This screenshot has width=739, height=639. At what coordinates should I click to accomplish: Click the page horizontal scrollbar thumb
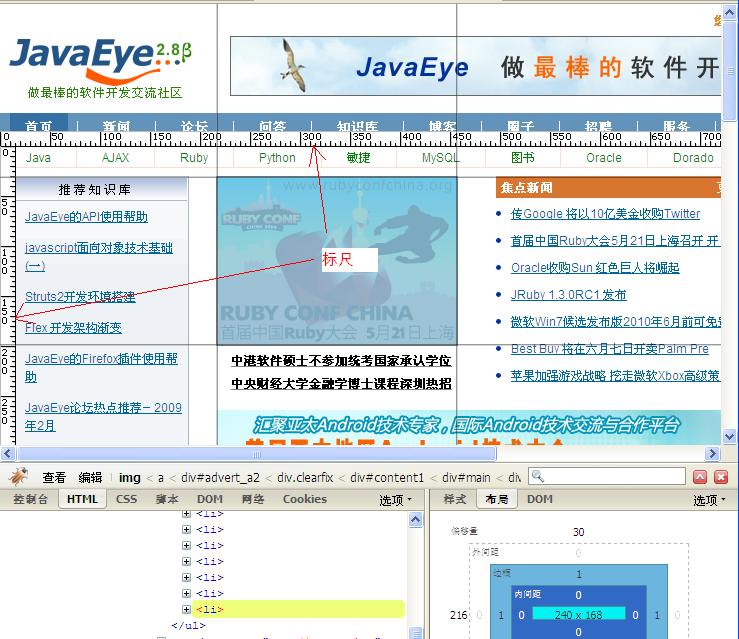(256, 454)
